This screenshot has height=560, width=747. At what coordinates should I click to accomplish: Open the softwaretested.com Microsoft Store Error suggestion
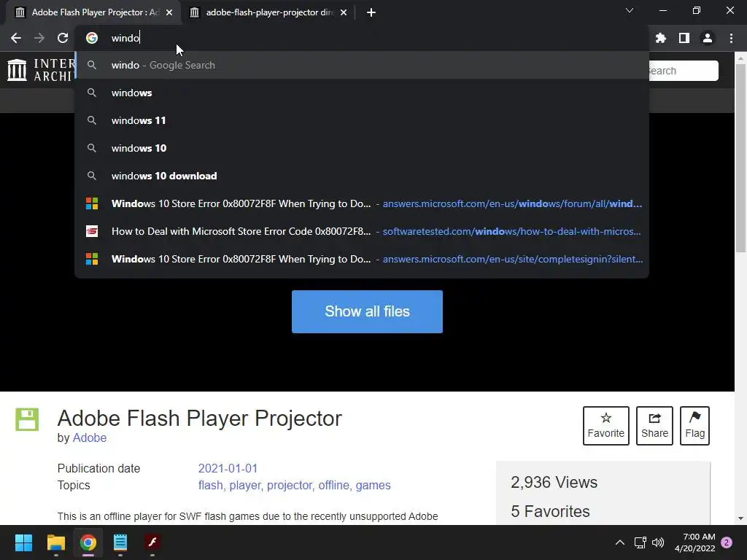(x=362, y=231)
